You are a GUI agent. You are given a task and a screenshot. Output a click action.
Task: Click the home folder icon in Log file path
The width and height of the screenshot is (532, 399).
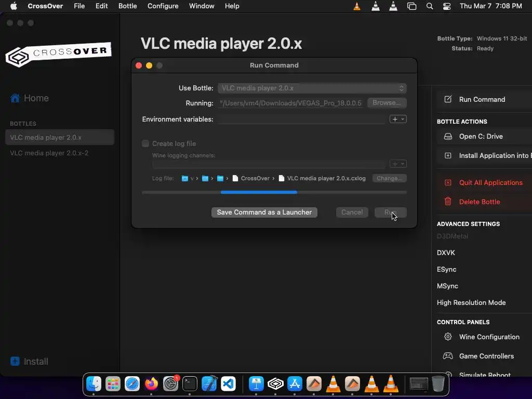click(x=185, y=179)
